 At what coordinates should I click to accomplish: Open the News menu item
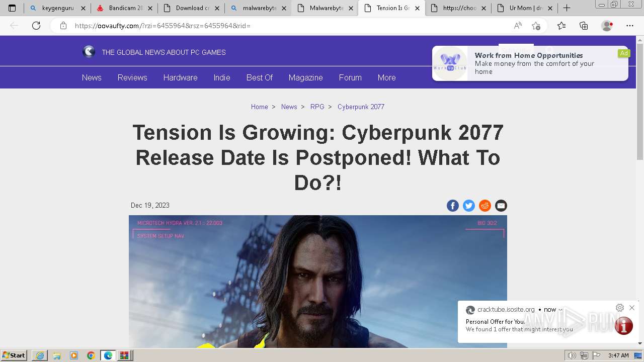92,77
